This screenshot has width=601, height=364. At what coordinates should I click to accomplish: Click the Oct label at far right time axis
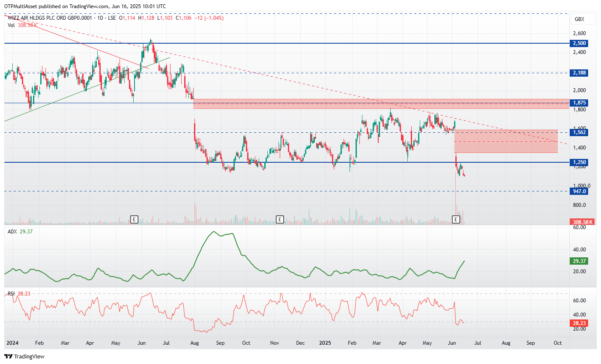point(558,343)
